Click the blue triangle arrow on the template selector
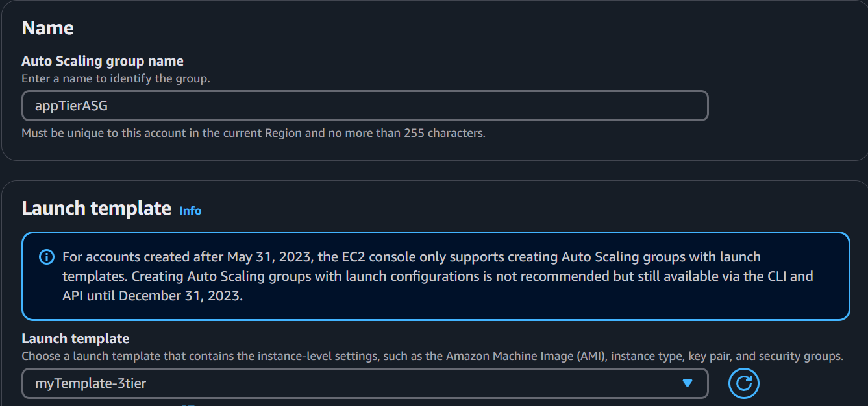 coord(688,383)
